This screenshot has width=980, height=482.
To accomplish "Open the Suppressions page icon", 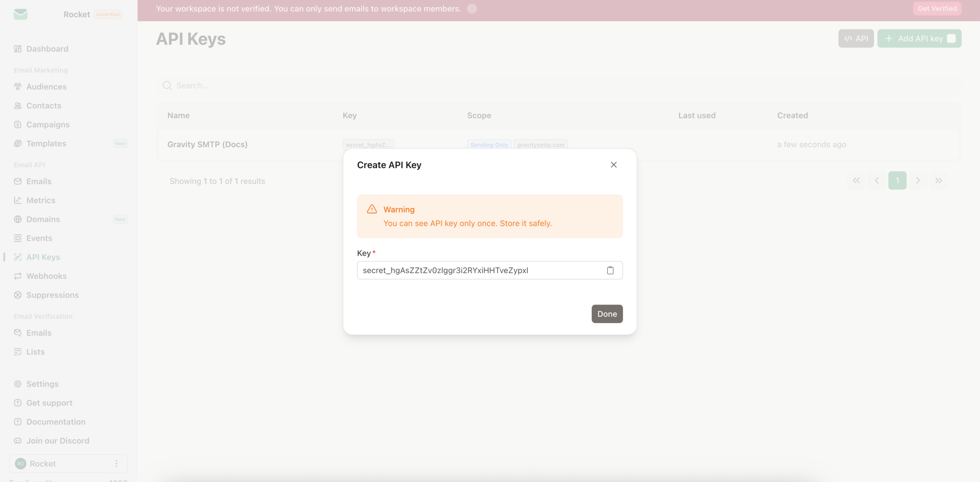I will (18, 295).
